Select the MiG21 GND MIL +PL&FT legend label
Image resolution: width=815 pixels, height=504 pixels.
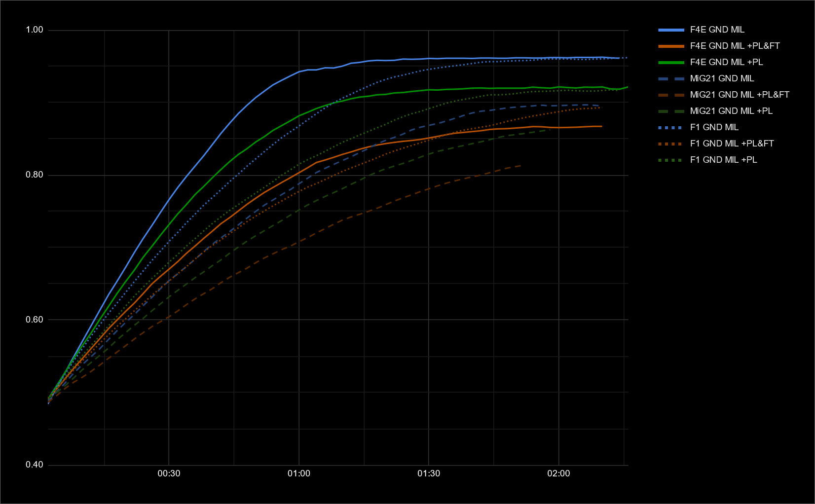tap(739, 95)
